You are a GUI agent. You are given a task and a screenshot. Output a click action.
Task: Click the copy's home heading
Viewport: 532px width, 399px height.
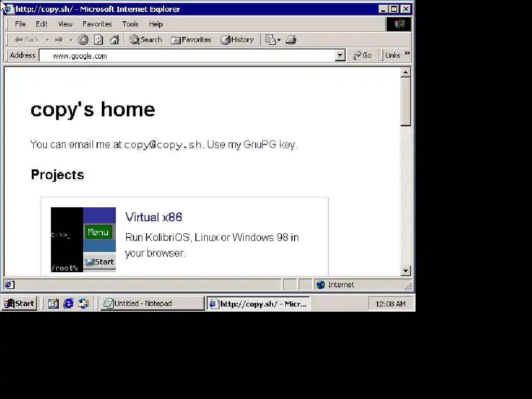93,110
